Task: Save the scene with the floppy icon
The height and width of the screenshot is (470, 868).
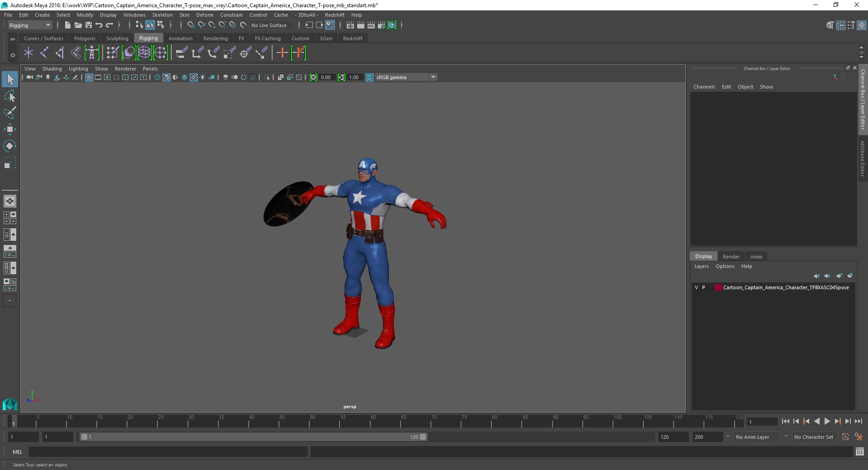Action: pyautogui.click(x=88, y=25)
